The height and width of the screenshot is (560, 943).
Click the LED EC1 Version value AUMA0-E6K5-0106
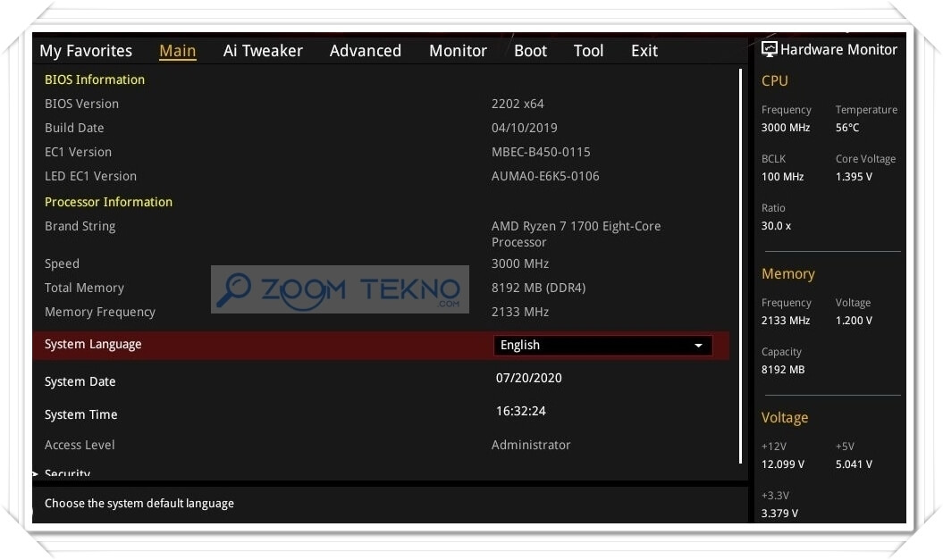click(545, 176)
